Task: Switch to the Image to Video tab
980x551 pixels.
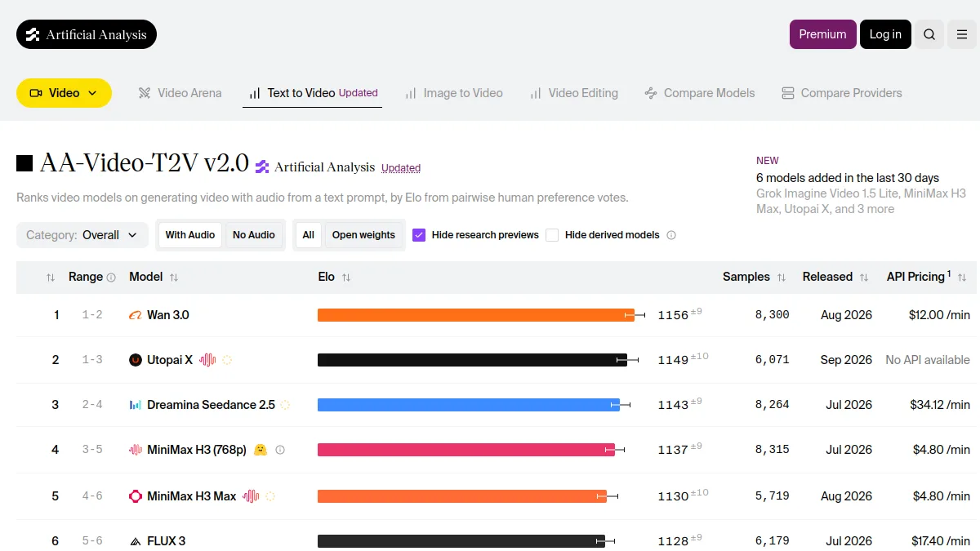Action: pos(454,93)
